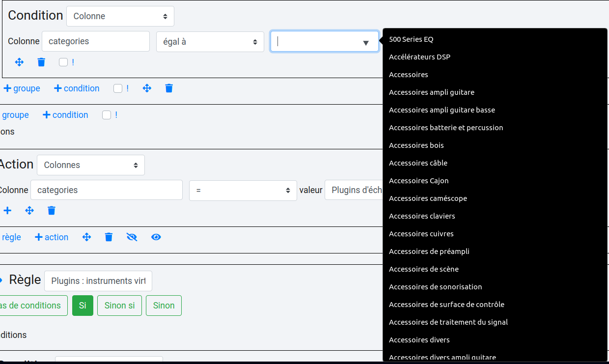Delete the rule via trash icon beside '+ action'

(x=109, y=237)
